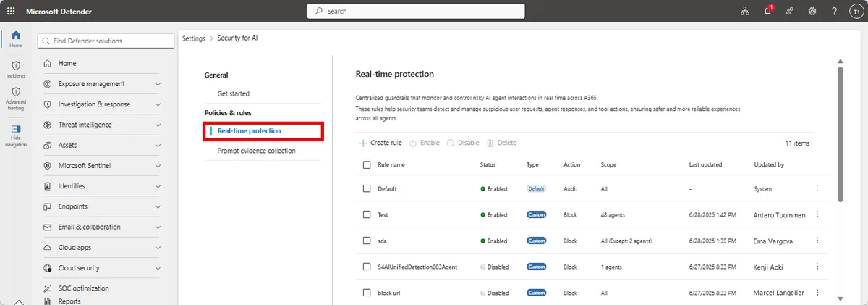Click the vertical scrollbar thumb
The width and height of the screenshot is (868, 305).
(840, 134)
